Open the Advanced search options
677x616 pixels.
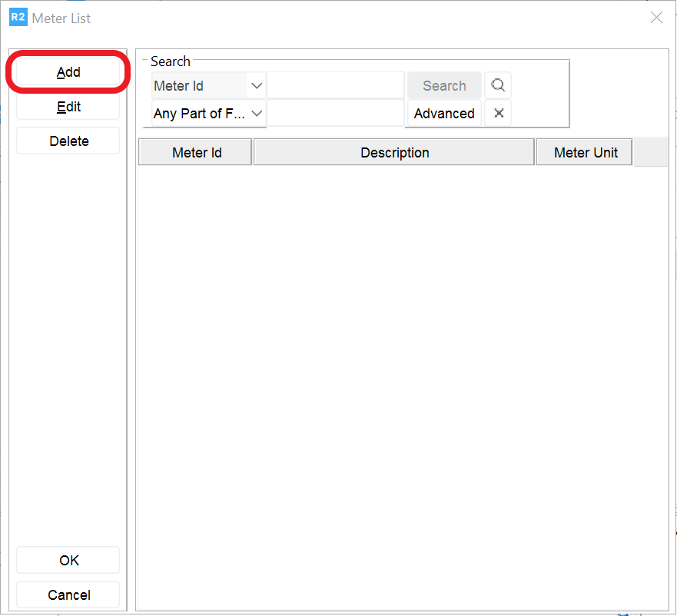pos(443,113)
